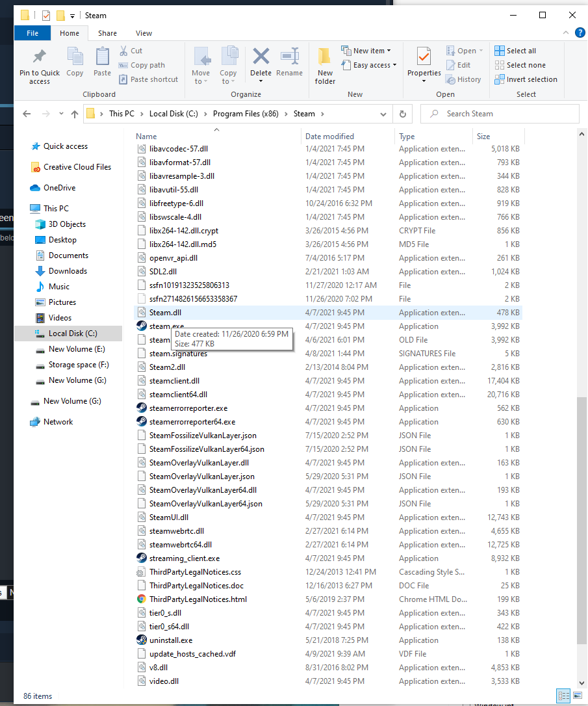Click Invert selection
This screenshot has width=588, height=706.
pos(526,79)
